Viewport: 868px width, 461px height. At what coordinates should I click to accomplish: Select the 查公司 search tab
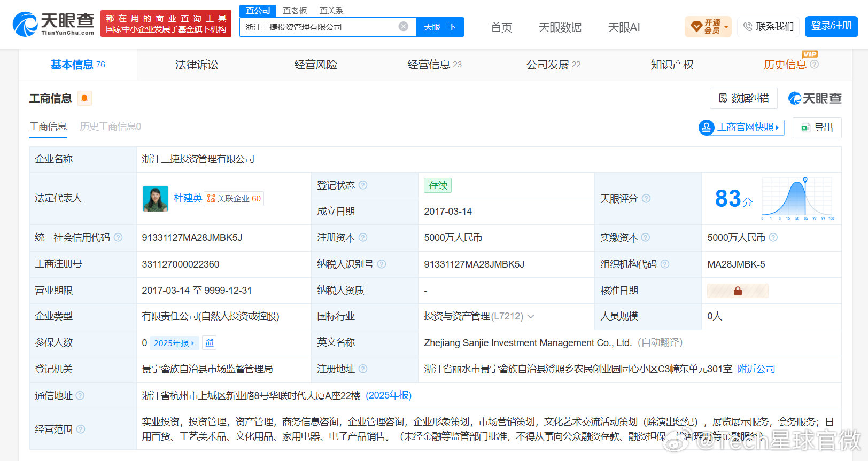click(x=258, y=10)
